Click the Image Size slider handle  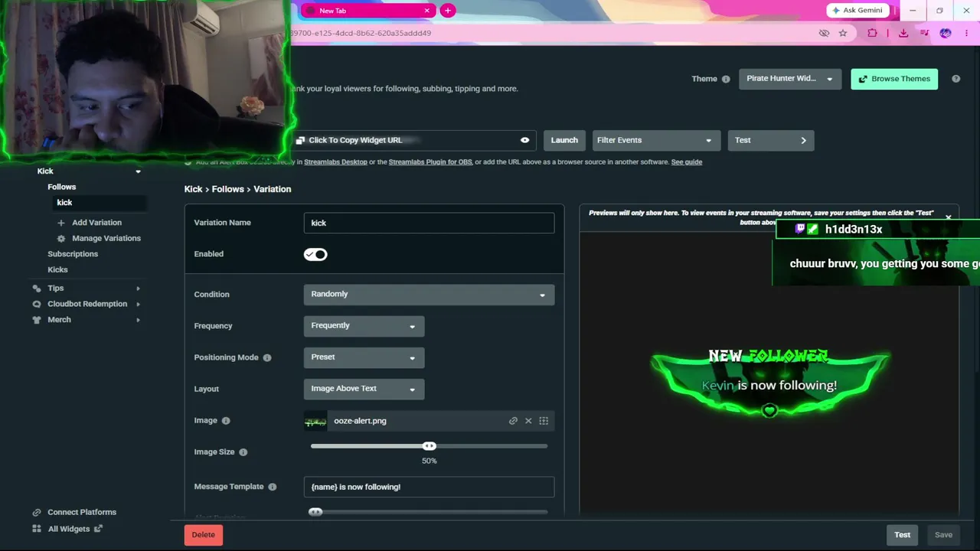click(x=430, y=446)
